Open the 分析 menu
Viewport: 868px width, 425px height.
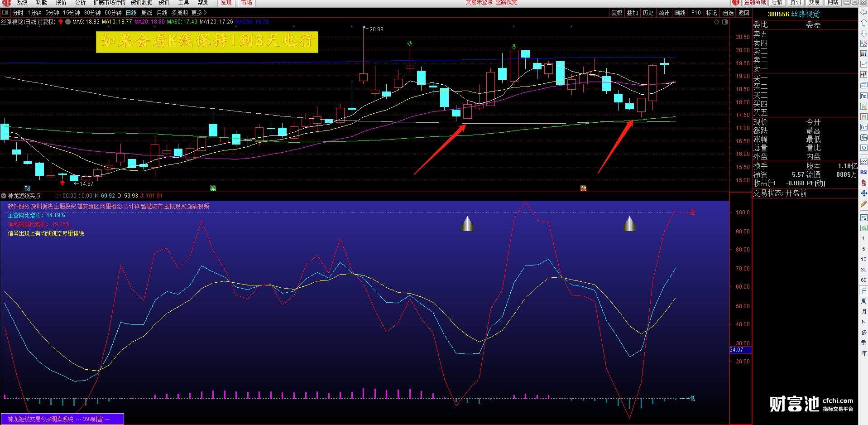pyautogui.click(x=81, y=3)
